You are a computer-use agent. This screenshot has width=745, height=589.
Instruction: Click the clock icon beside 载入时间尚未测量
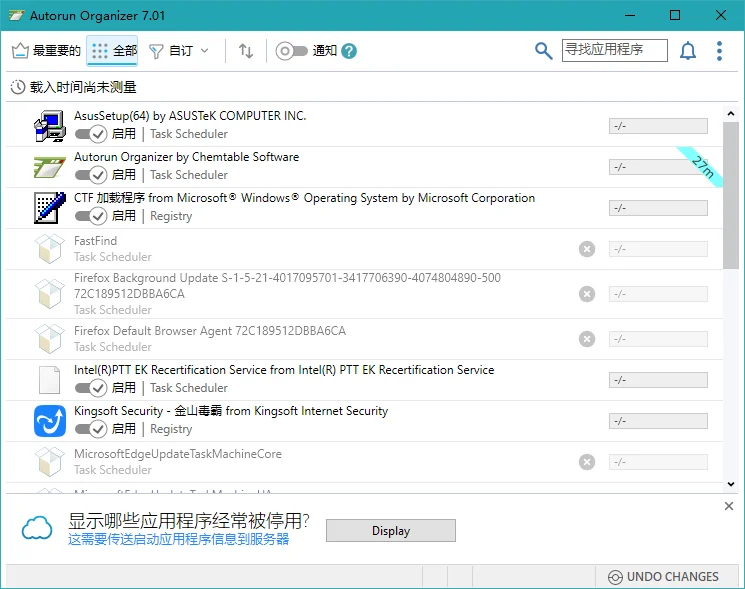pos(18,87)
